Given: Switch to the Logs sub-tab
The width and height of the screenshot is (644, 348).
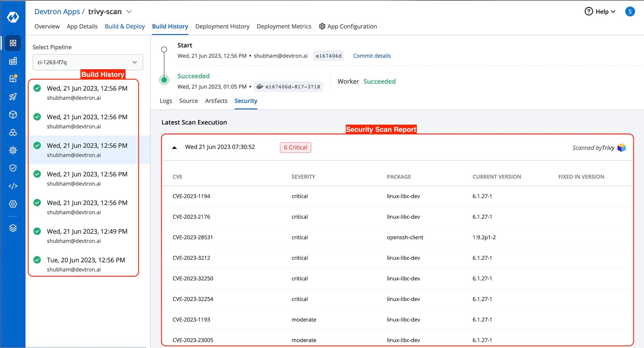Looking at the screenshot, I should coord(166,101).
